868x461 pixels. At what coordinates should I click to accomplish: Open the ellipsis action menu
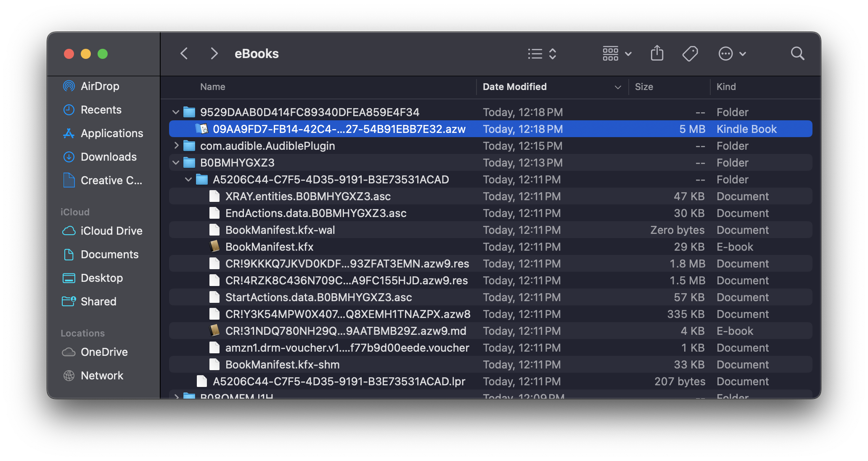(x=732, y=53)
